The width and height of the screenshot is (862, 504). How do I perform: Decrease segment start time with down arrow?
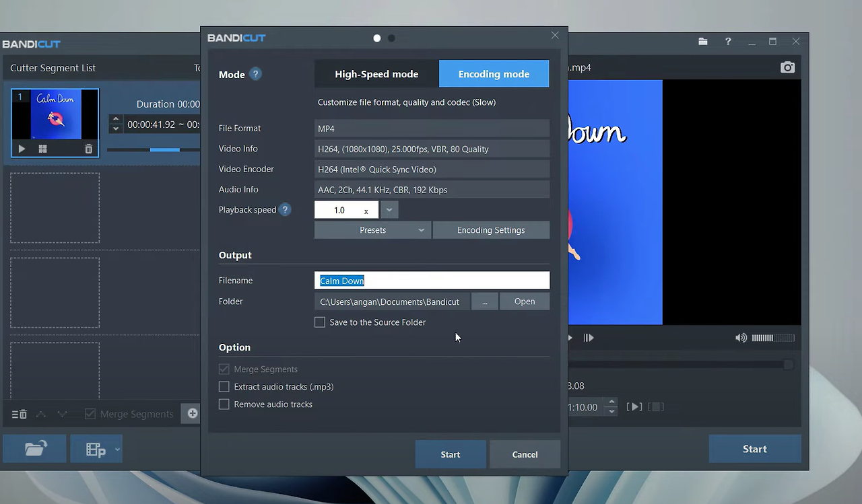116,129
